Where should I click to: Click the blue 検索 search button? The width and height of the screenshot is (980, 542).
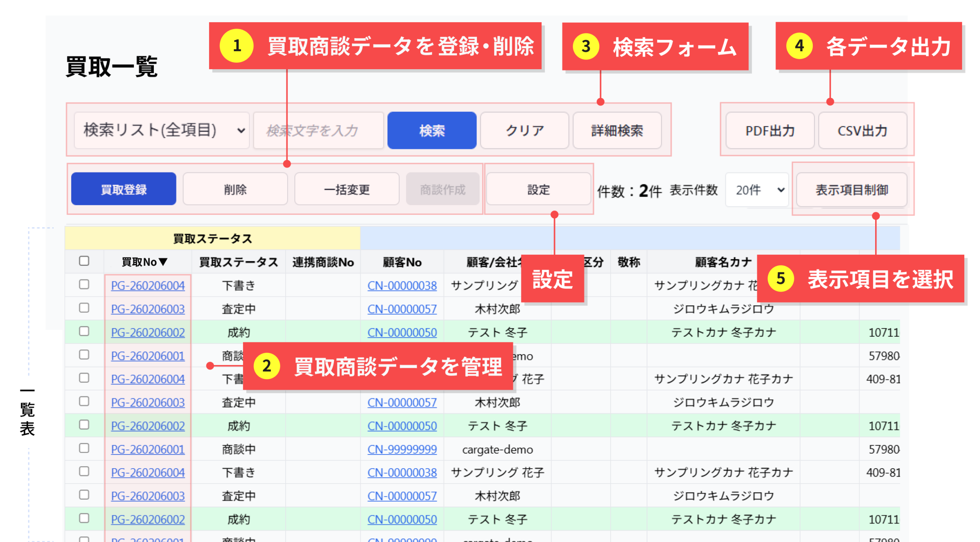431,130
